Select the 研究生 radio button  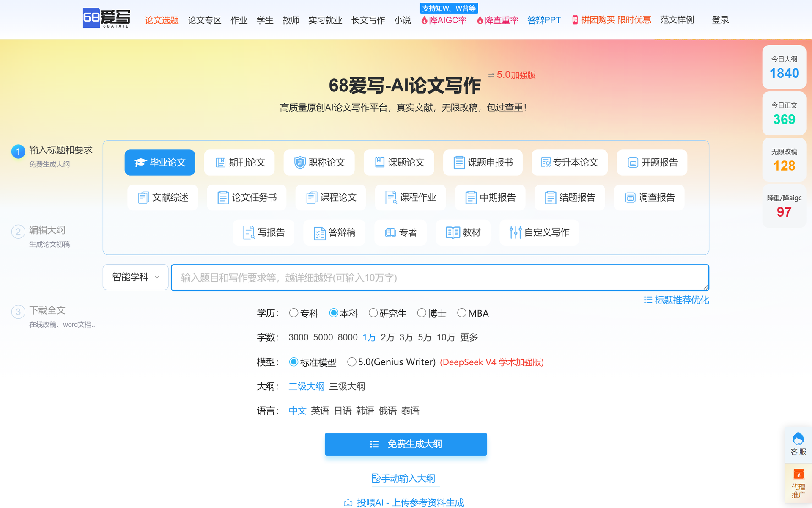[x=373, y=313]
